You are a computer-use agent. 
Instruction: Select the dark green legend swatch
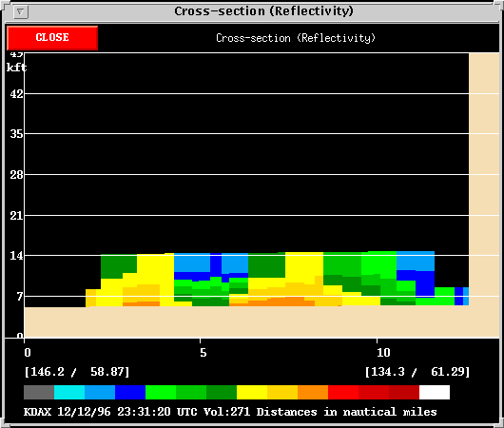[222, 392]
